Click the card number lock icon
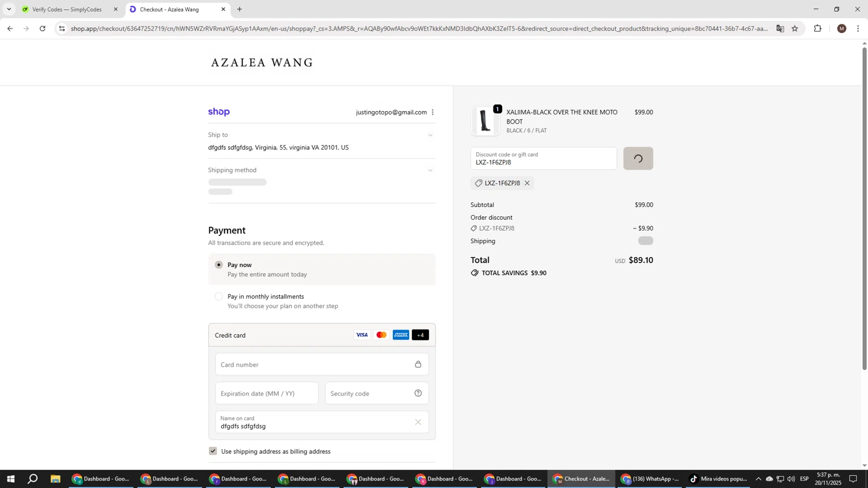 pyautogui.click(x=418, y=364)
